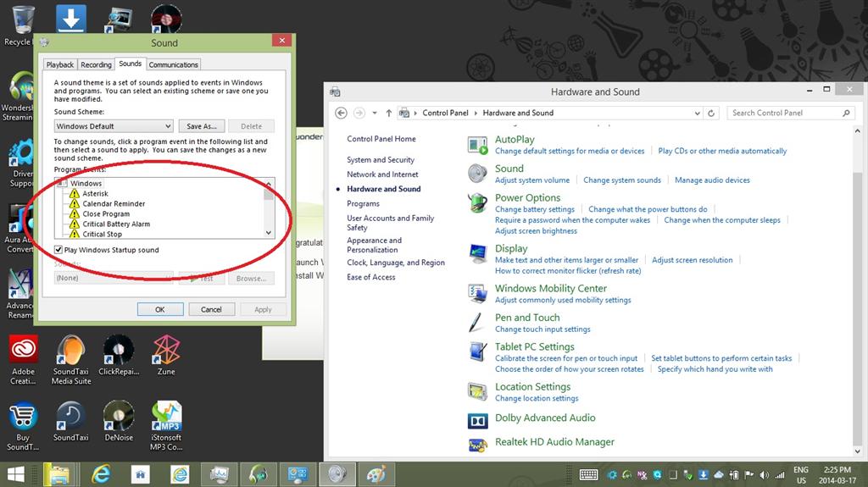Open the address bar history dropdown
The width and height of the screenshot is (868, 487).
697,113
